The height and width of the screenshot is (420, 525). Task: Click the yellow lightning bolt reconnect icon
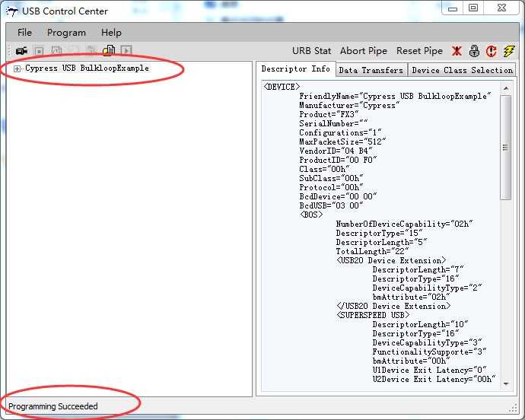(x=509, y=51)
